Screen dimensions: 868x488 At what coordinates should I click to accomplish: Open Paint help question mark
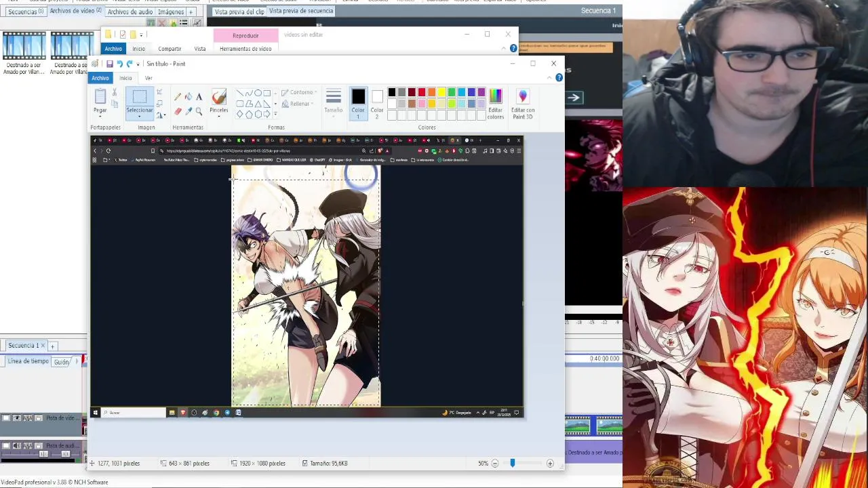pos(559,78)
